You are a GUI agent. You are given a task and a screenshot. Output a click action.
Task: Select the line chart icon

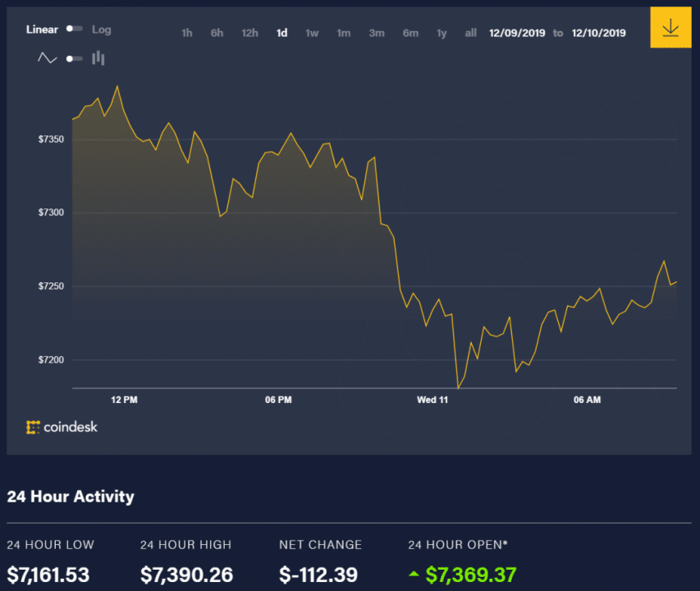(x=47, y=58)
